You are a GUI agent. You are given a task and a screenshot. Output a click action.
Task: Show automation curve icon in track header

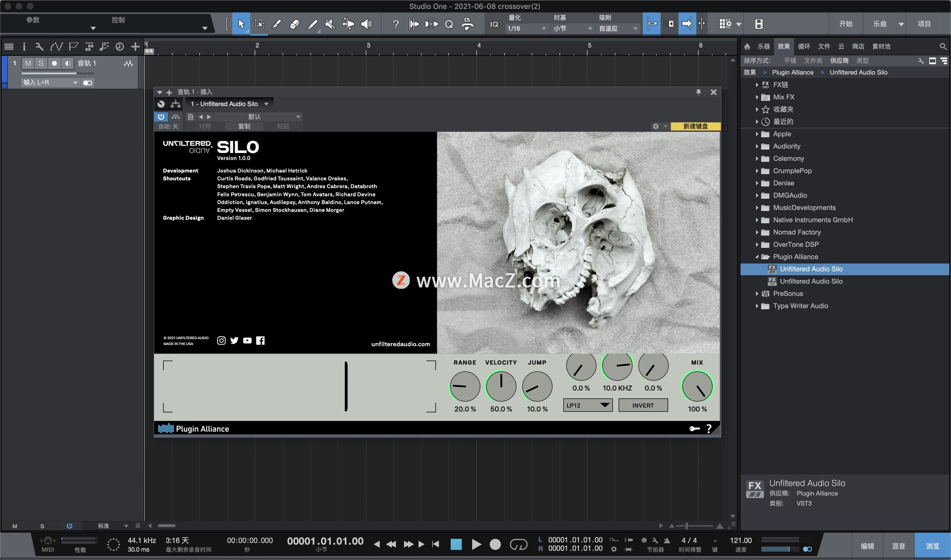(x=56, y=47)
